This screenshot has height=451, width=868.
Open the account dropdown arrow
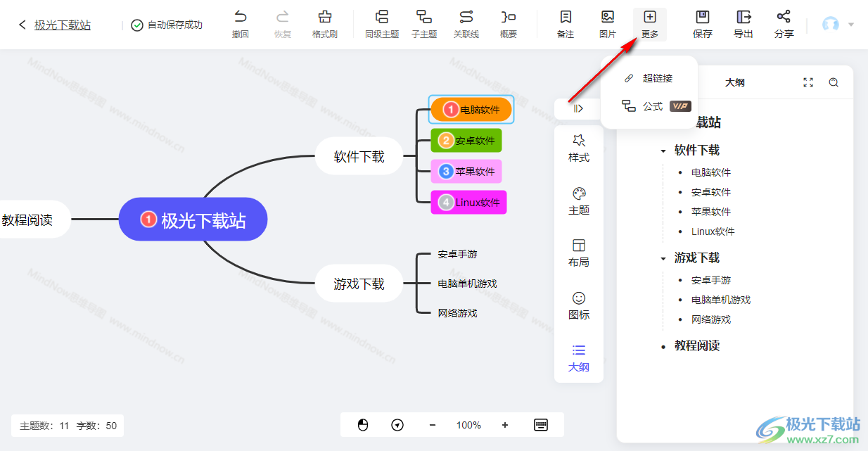pyautogui.click(x=851, y=25)
